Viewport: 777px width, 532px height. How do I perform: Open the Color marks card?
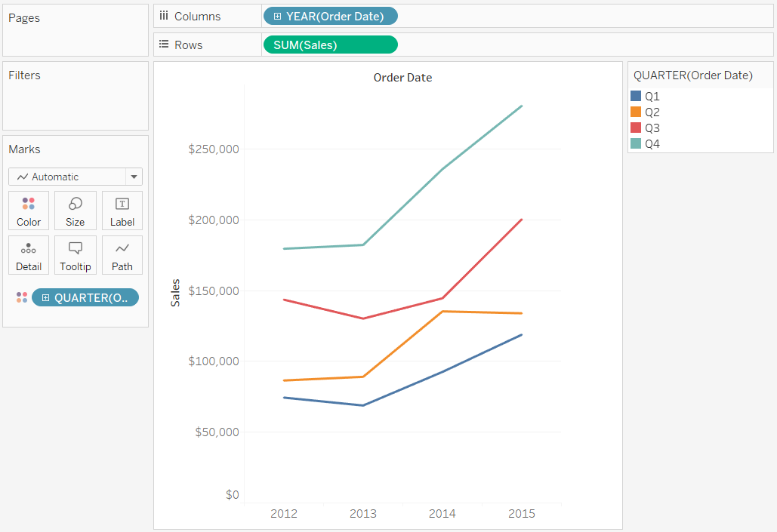click(x=29, y=211)
